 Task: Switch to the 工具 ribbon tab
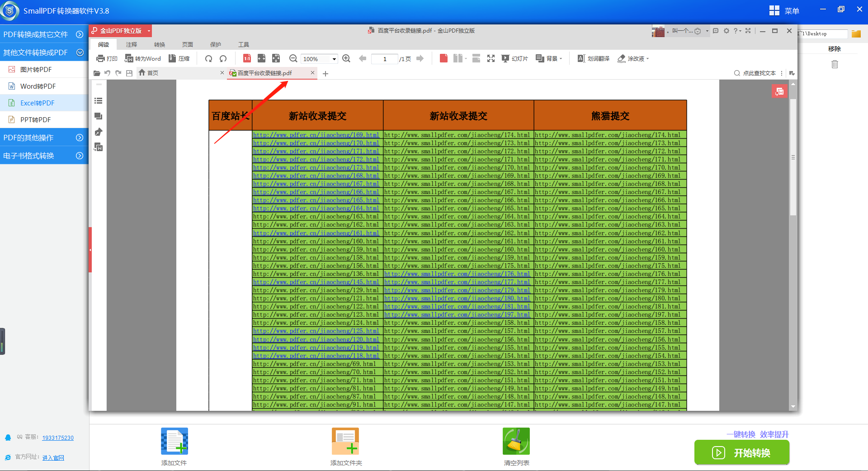point(244,44)
